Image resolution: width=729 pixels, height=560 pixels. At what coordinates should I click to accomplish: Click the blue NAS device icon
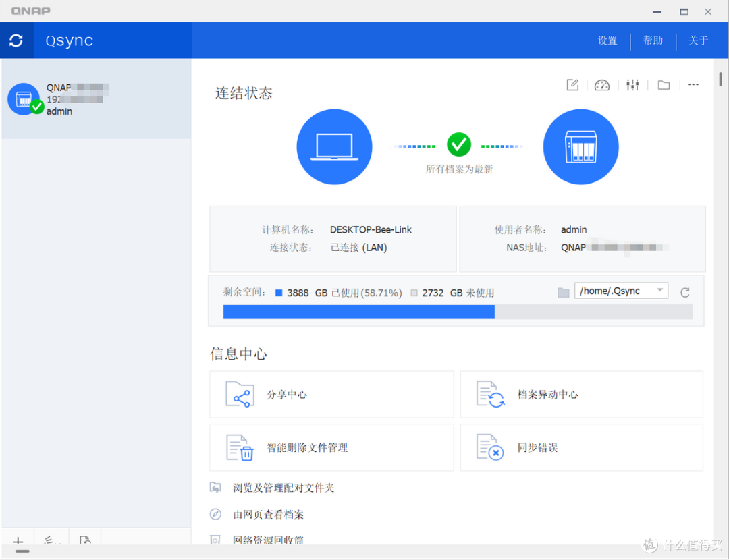[x=580, y=147]
